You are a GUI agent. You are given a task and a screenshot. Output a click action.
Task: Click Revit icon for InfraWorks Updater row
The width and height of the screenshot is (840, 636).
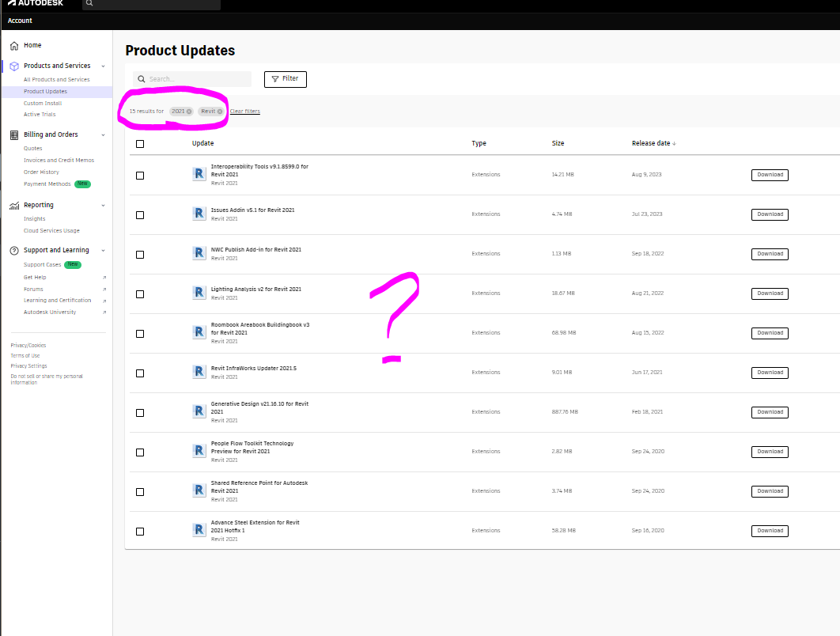pyautogui.click(x=199, y=372)
